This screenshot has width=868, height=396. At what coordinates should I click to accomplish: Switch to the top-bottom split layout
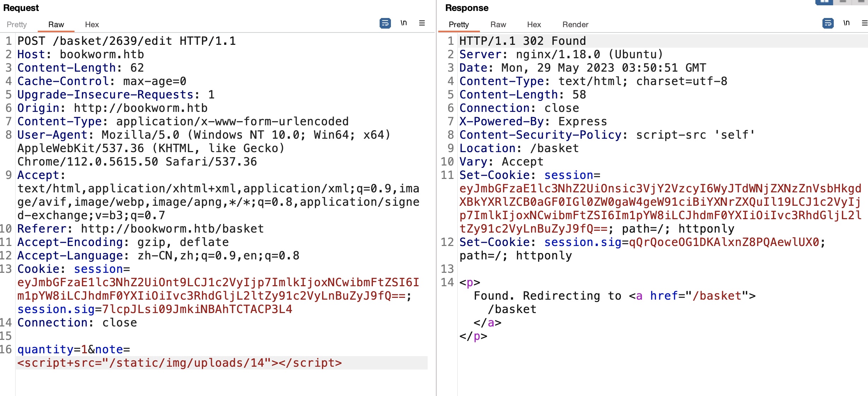point(843,2)
